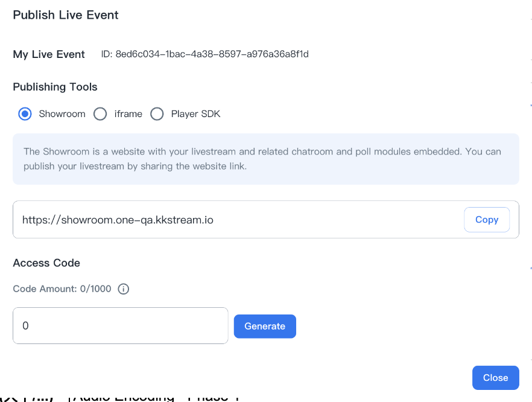Click the empty iframe radio circle
The width and height of the screenshot is (532, 402).
pyautogui.click(x=100, y=113)
